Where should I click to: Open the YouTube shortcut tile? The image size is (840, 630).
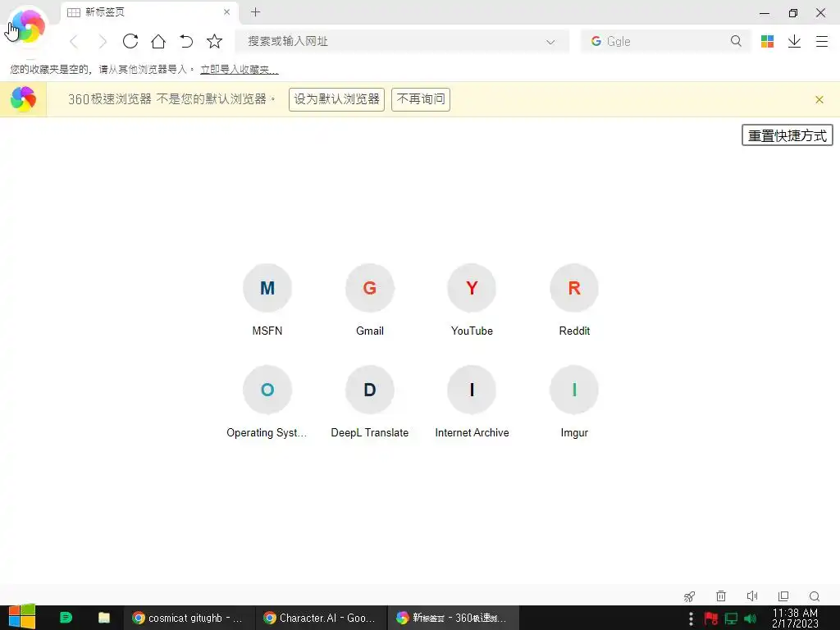[472, 300]
